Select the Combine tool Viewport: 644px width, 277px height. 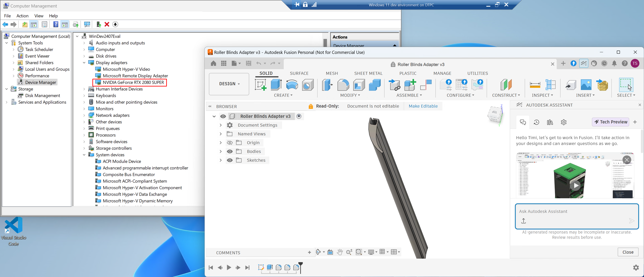[375, 85]
